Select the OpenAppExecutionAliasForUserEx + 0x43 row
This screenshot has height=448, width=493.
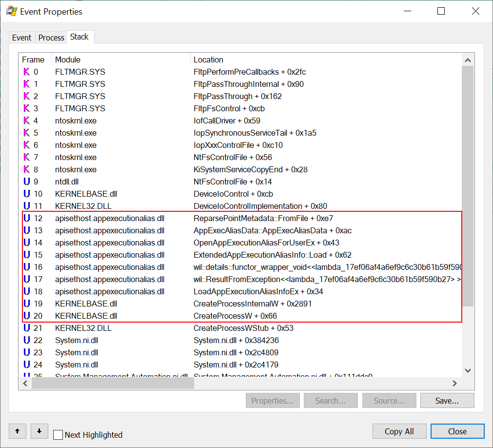click(240, 243)
